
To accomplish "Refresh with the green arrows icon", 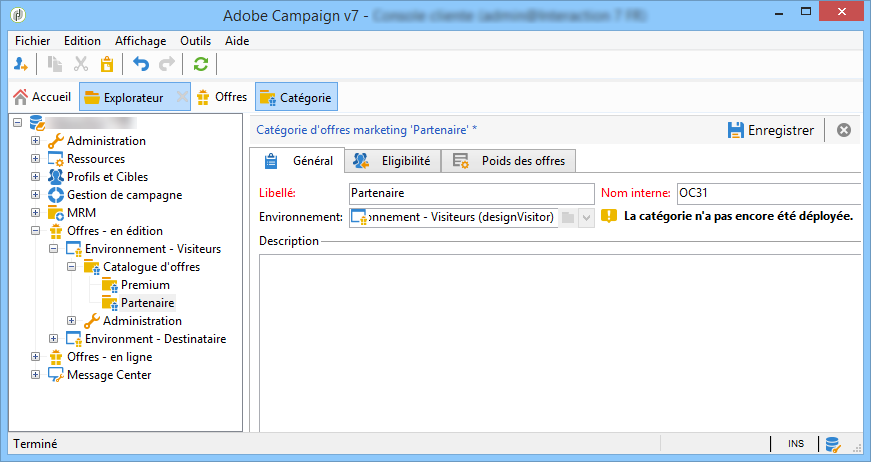I will [201, 64].
